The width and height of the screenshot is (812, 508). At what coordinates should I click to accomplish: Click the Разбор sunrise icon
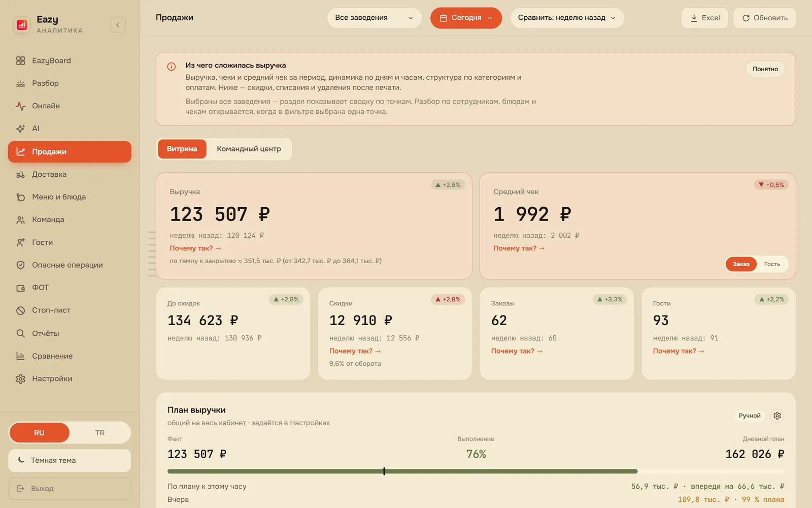20,83
